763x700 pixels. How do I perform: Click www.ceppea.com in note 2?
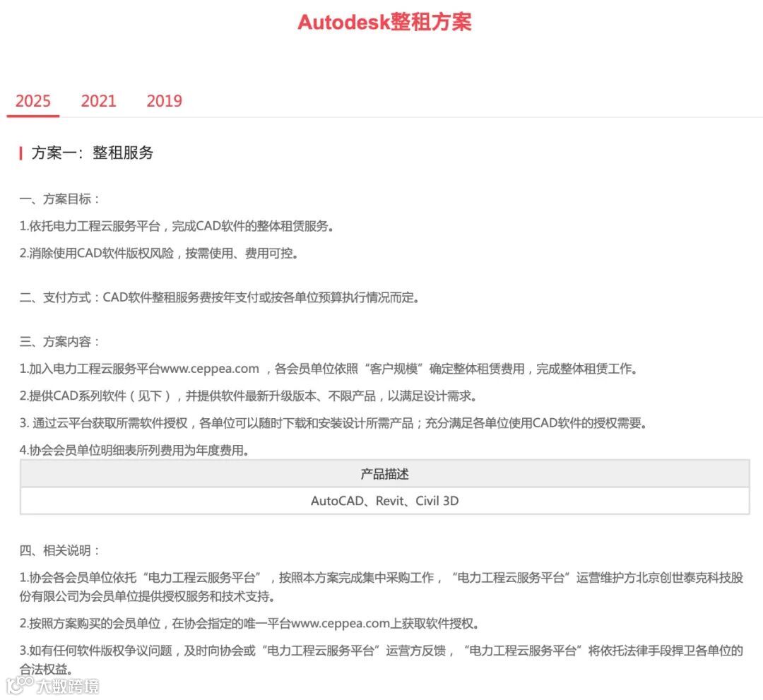tap(341, 624)
